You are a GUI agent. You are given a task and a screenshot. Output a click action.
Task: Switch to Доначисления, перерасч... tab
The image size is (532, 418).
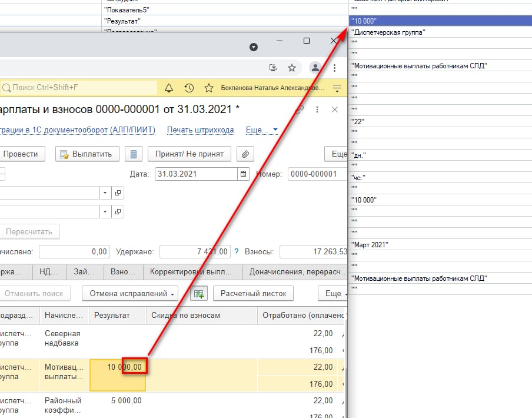click(x=295, y=272)
